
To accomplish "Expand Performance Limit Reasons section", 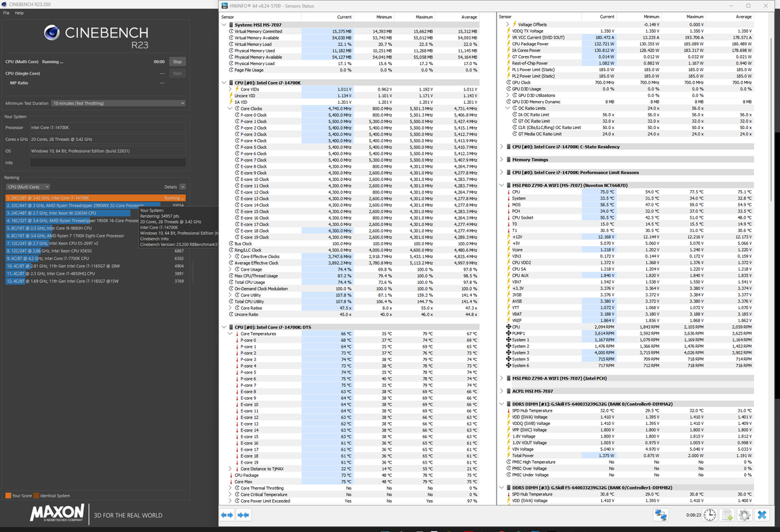I will [501, 172].
